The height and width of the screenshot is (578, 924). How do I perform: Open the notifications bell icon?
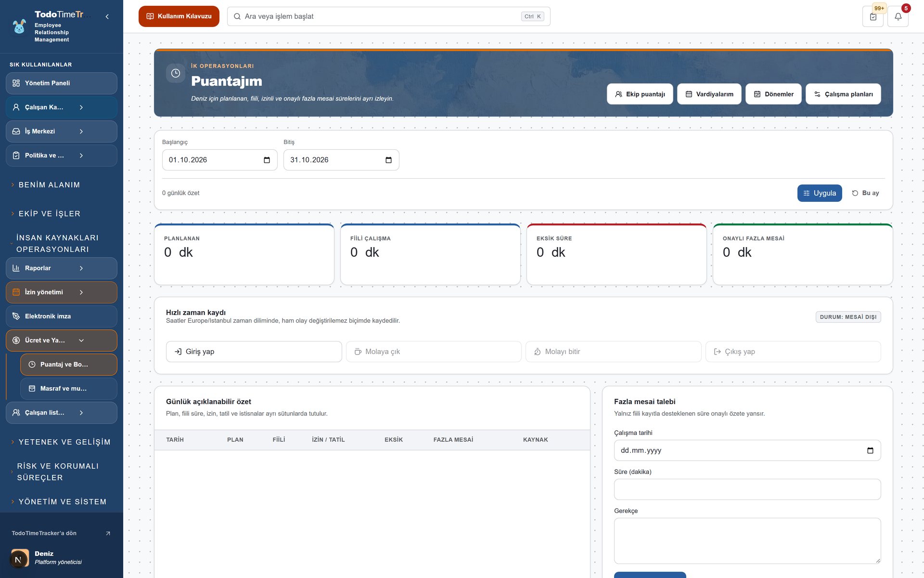898,16
